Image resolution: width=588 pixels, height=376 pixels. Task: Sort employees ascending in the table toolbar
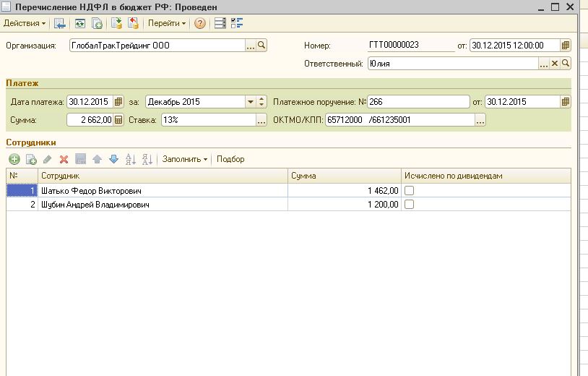click(x=131, y=159)
